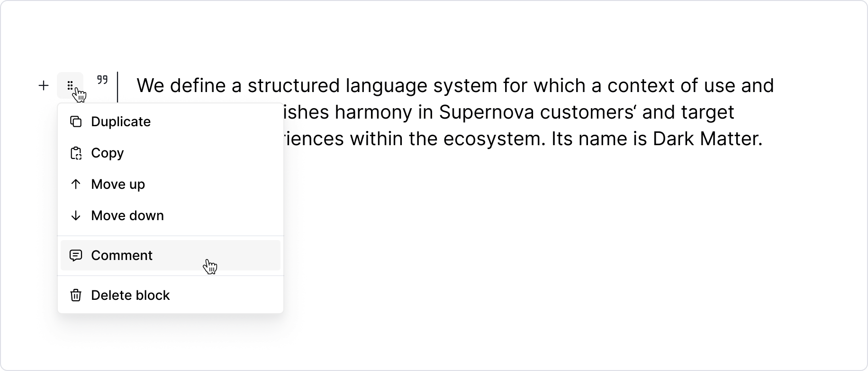Click the highlighted Comment menu row

[171, 255]
